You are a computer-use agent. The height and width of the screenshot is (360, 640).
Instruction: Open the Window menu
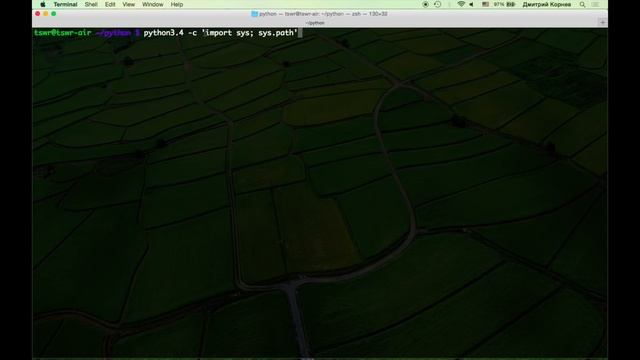(153, 4)
